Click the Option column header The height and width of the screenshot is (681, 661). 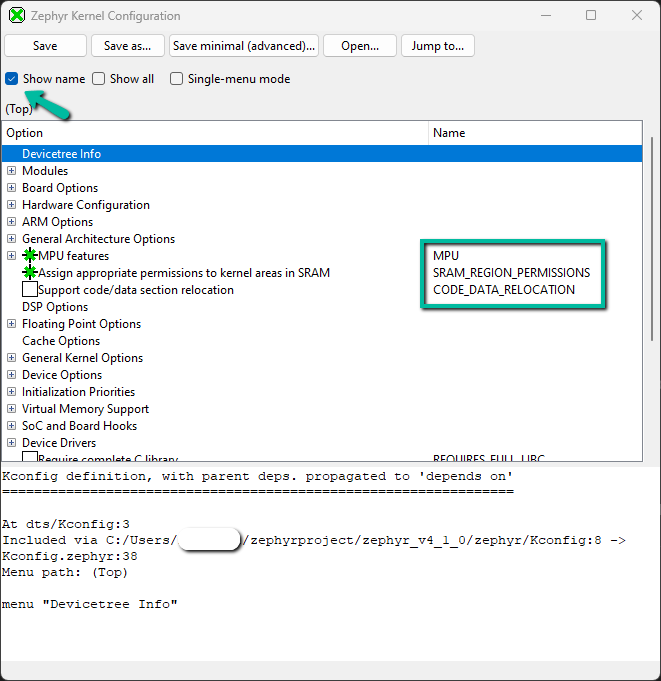[x=215, y=133]
